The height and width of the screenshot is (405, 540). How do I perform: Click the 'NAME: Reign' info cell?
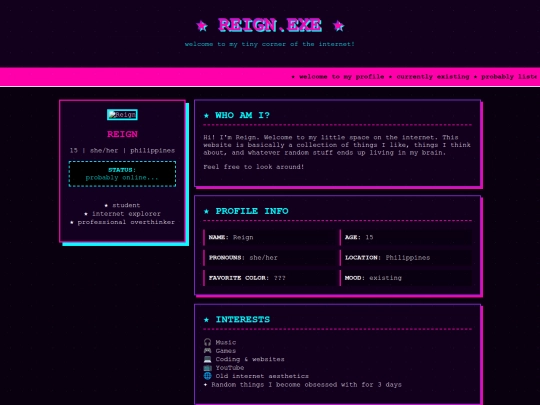pos(270,237)
